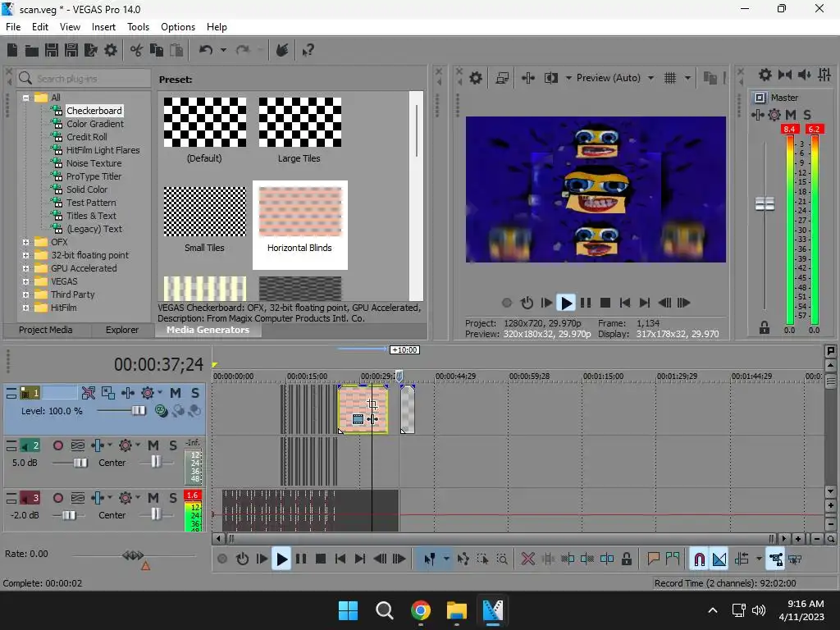The width and height of the screenshot is (840, 630).
Task: Adjust track 3 volume slider
Action: click(69, 515)
